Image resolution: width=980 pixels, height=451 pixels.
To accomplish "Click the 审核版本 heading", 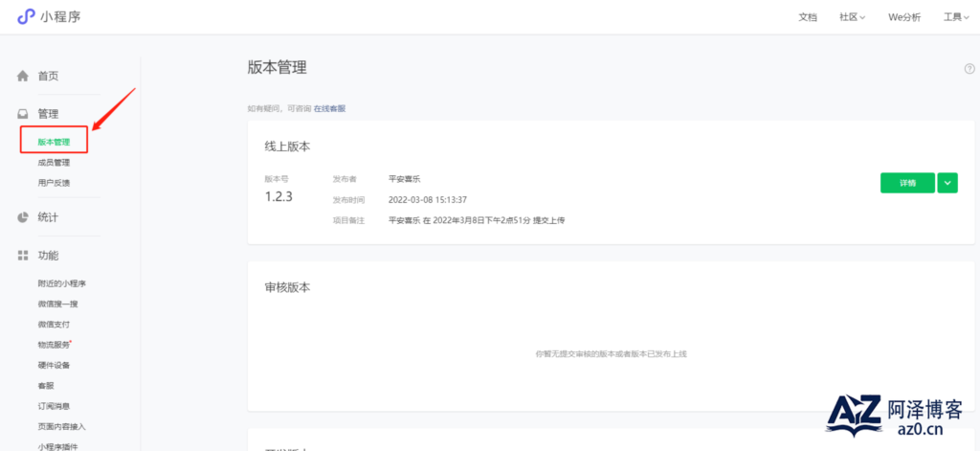I will click(287, 287).
